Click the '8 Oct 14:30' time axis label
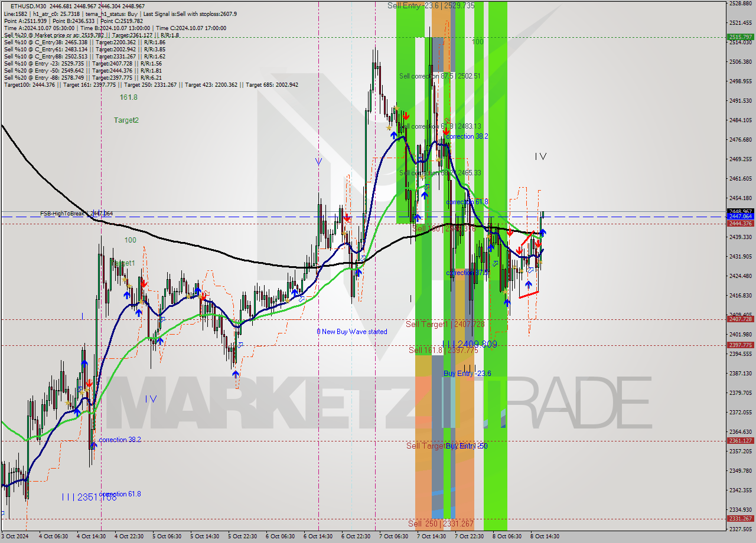The height and width of the screenshot is (543, 756). pyautogui.click(x=545, y=537)
